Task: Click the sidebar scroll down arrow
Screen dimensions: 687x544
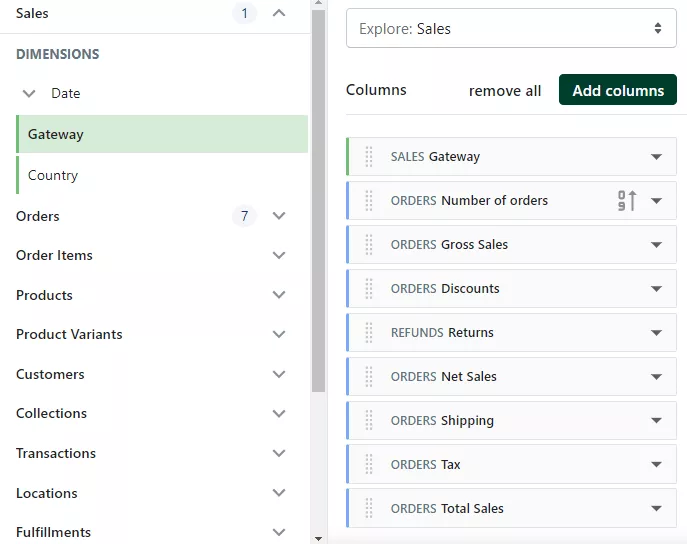Action: pyautogui.click(x=318, y=538)
